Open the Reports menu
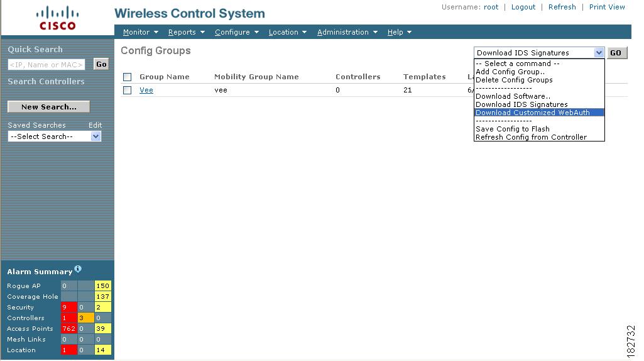The height and width of the screenshot is (361, 644). pos(187,32)
